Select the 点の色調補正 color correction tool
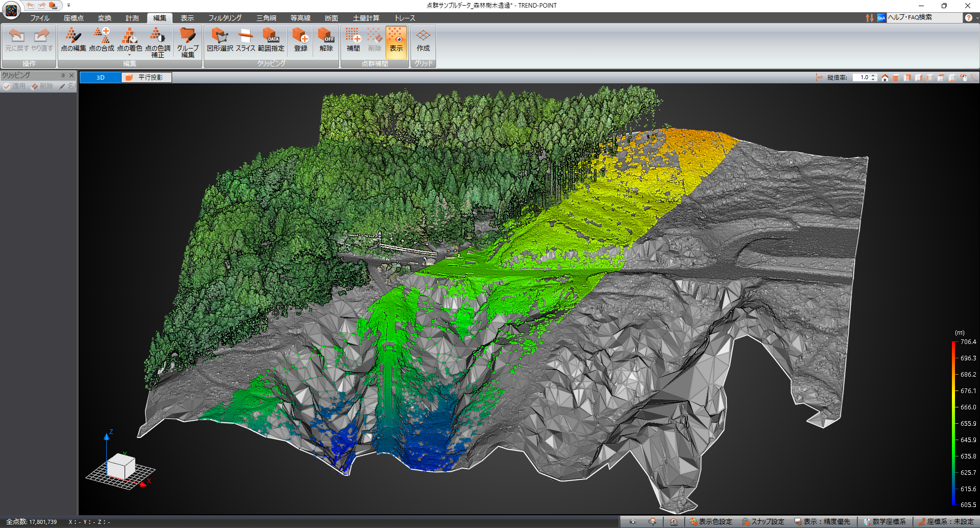The height and width of the screenshot is (528, 980). pos(157,42)
